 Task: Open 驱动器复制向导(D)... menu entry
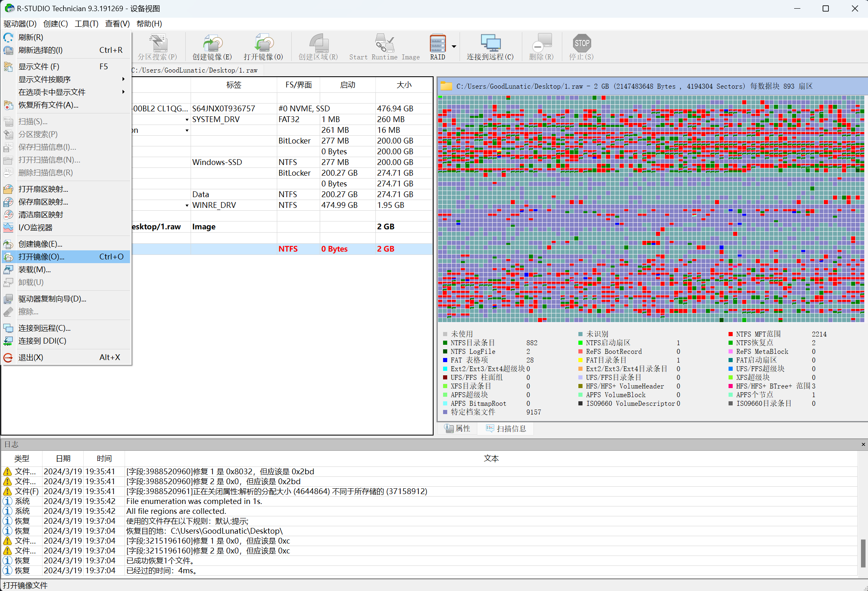click(66, 299)
